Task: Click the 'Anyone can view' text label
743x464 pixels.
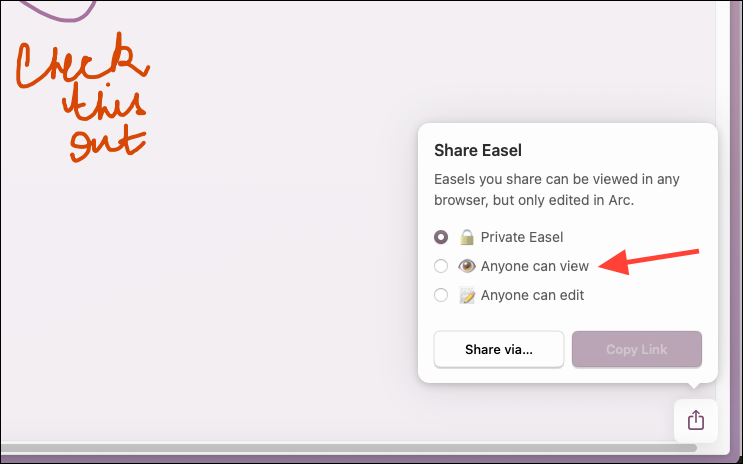Action: [x=535, y=266]
